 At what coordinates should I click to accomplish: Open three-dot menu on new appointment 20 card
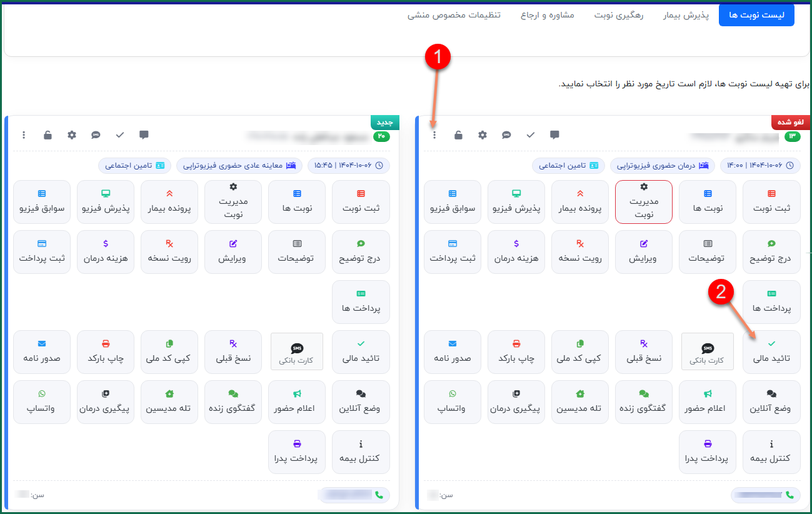click(x=24, y=135)
